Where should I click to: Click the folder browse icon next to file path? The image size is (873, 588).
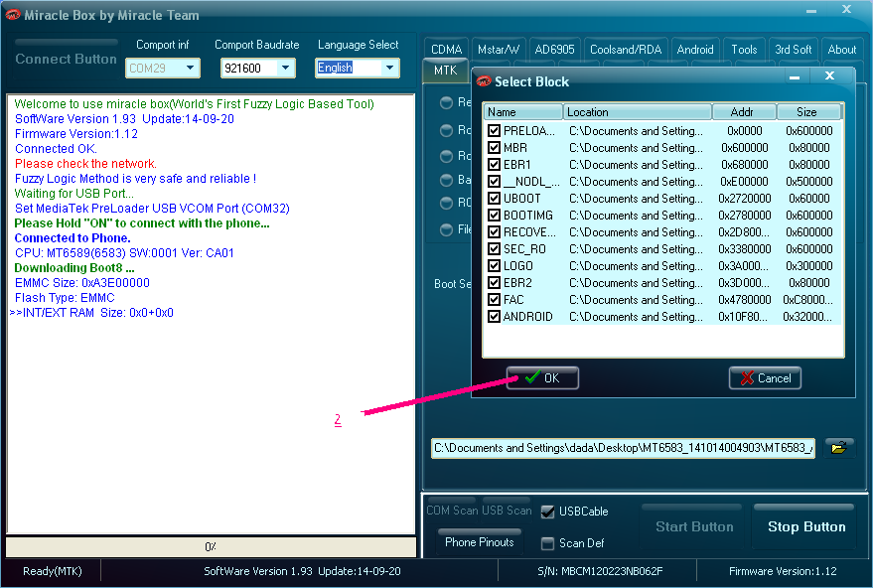click(838, 447)
